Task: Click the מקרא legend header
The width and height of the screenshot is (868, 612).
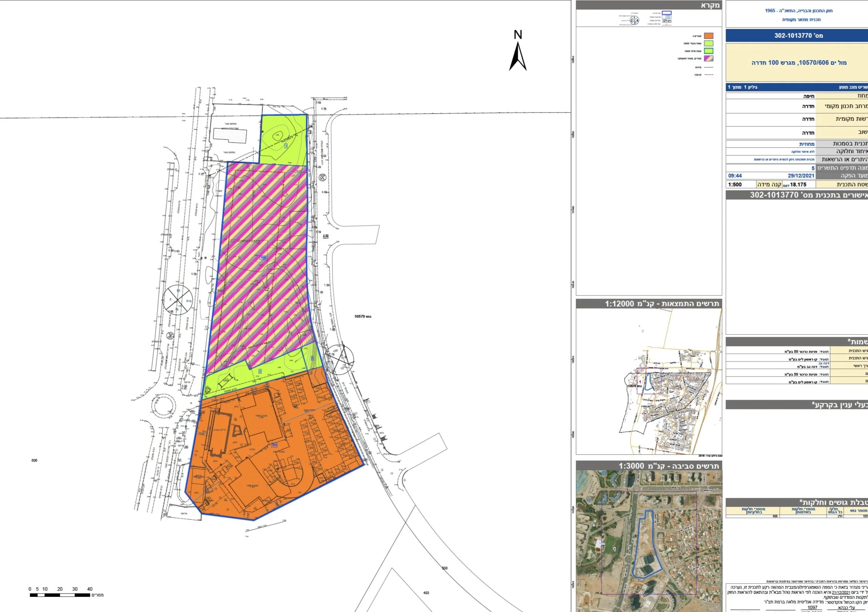Action: coord(649,5)
